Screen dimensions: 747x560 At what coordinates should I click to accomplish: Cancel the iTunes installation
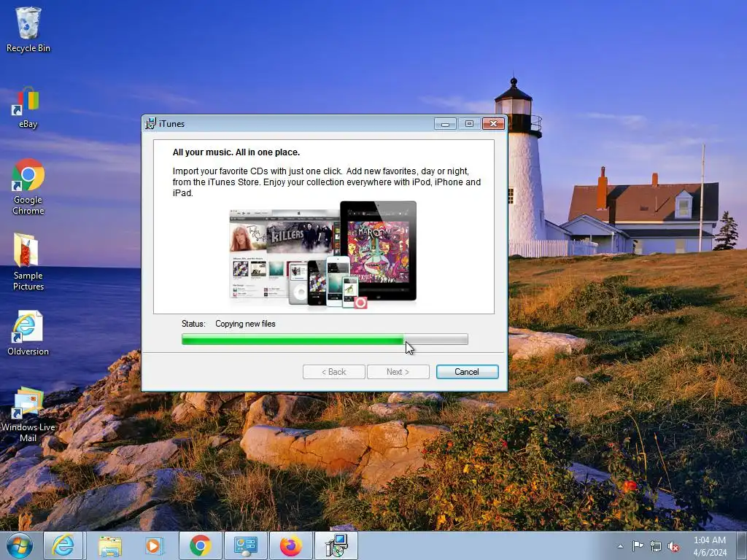pos(467,372)
